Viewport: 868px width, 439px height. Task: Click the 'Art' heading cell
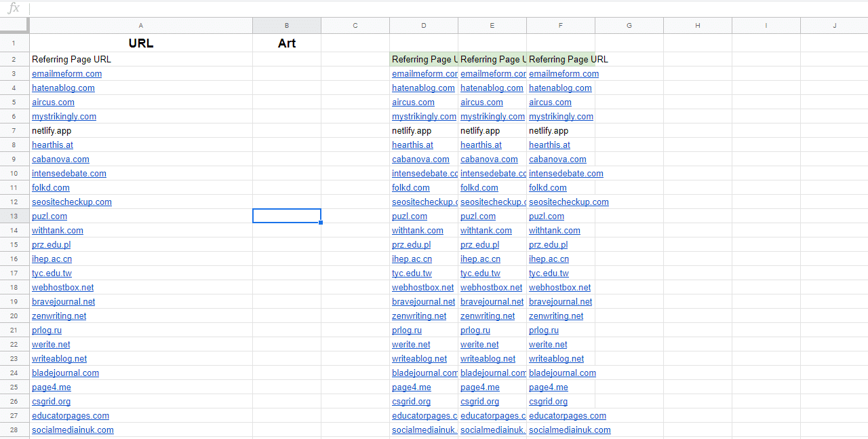coord(287,43)
